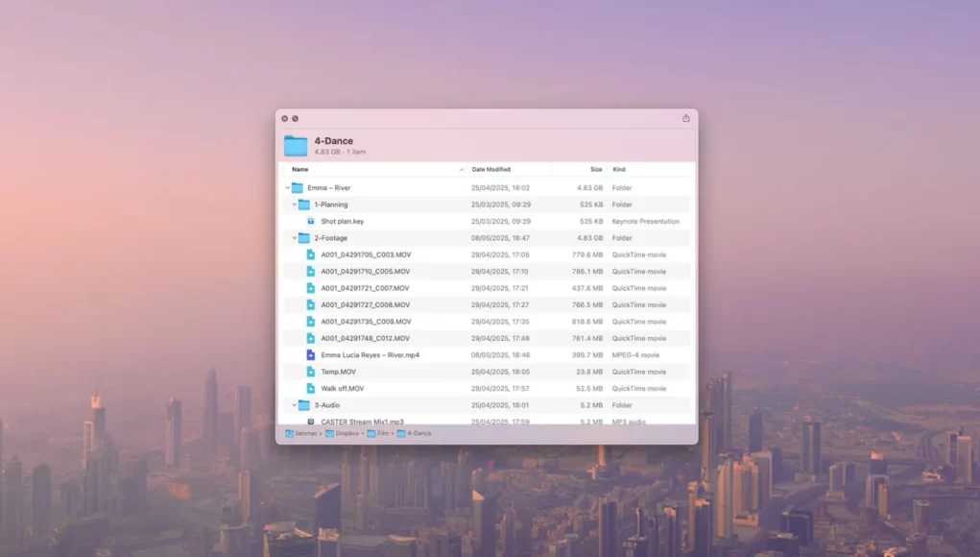980x557 pixels.
Task: Select the Walk off.MOV movie icon
Action: point(311,389)
